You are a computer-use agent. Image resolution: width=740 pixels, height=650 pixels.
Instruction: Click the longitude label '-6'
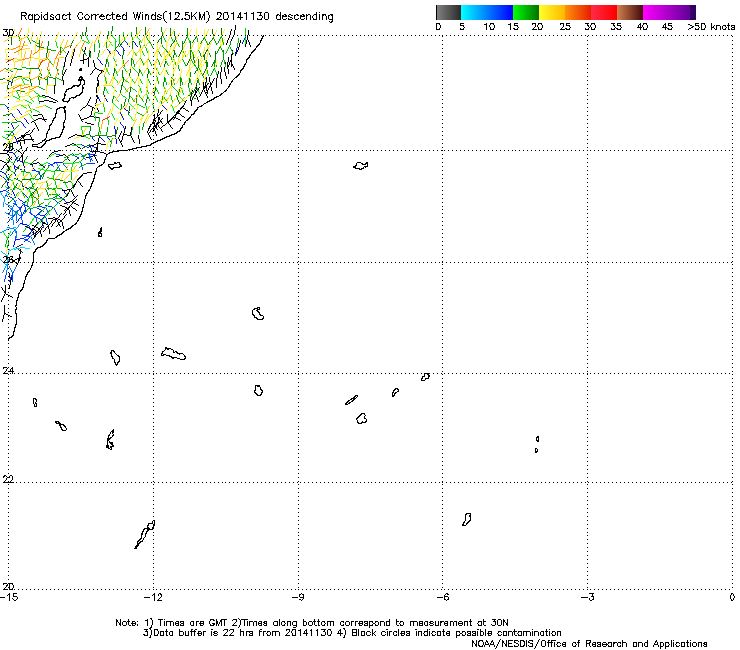click(442, 597)
